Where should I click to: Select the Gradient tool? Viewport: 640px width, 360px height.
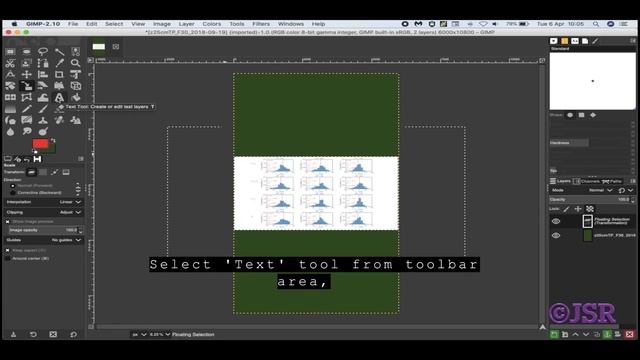(10, 109)
